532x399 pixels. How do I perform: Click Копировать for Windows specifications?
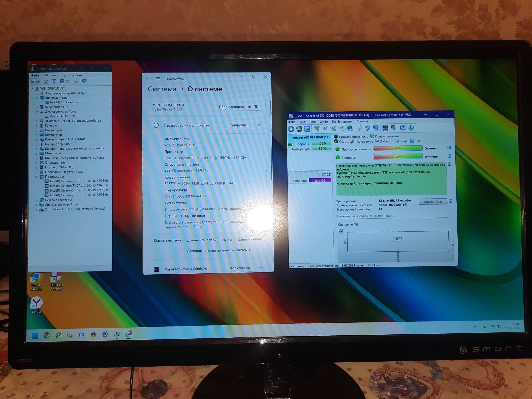(x=240, y=268)
